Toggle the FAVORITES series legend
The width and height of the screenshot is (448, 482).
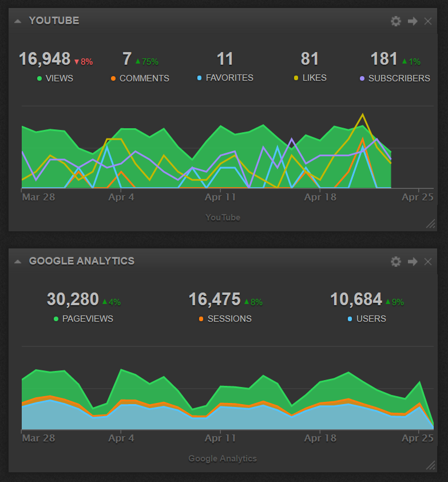click(225, 78)
